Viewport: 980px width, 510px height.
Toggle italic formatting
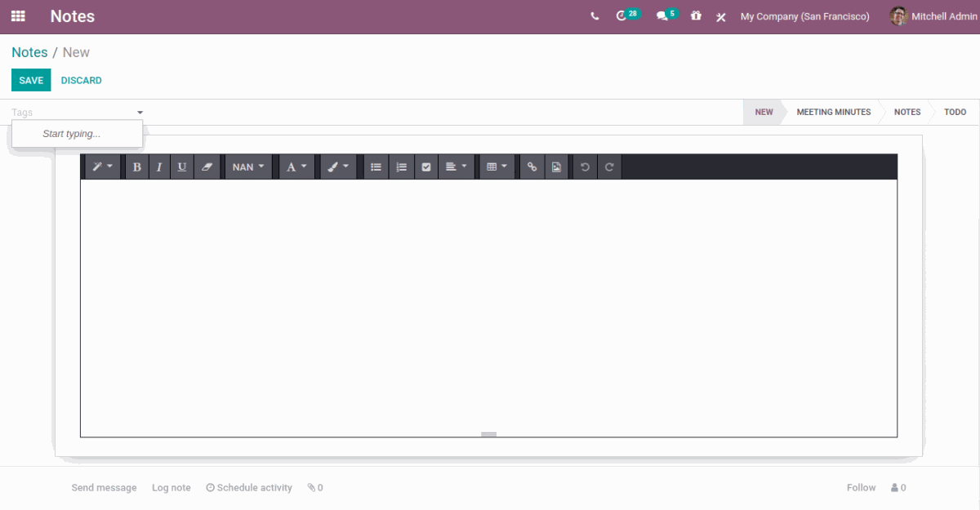[159, 166]
